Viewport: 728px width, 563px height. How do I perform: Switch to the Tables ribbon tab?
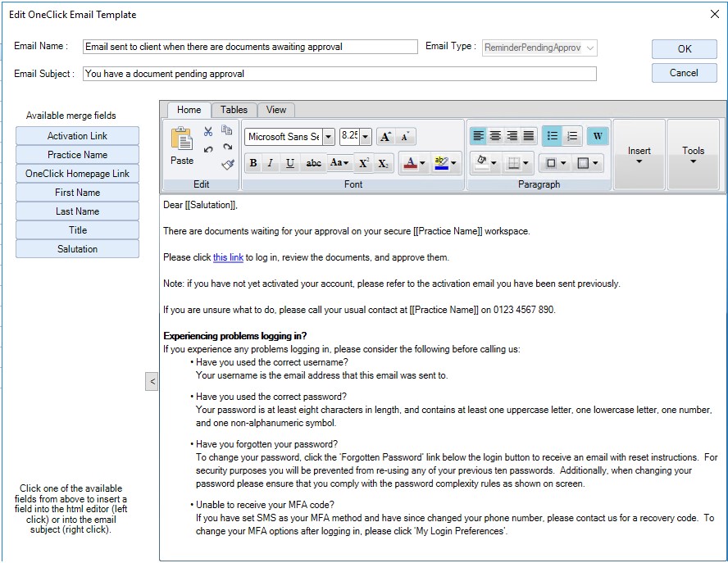pyautogui.click(x=234, y=110)
